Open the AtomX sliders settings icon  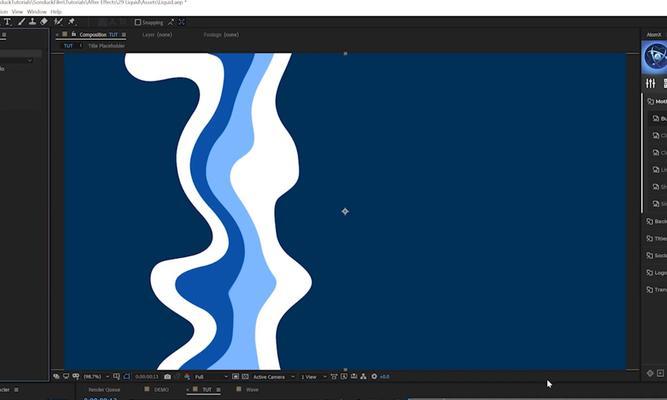pos(650,83)
